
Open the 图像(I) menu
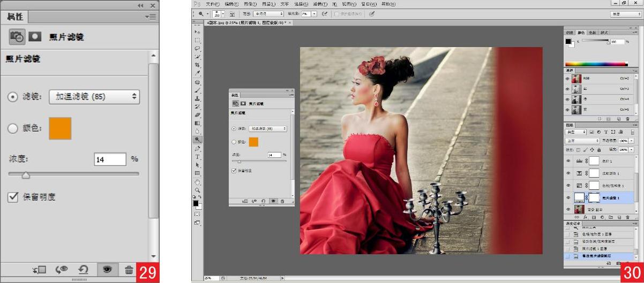tap(249, 4)
